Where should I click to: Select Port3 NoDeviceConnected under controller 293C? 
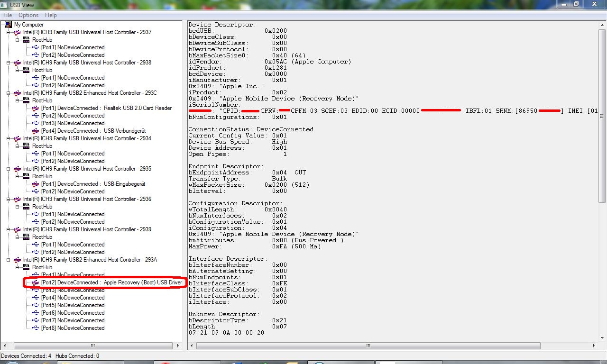(x=73, y=123)
